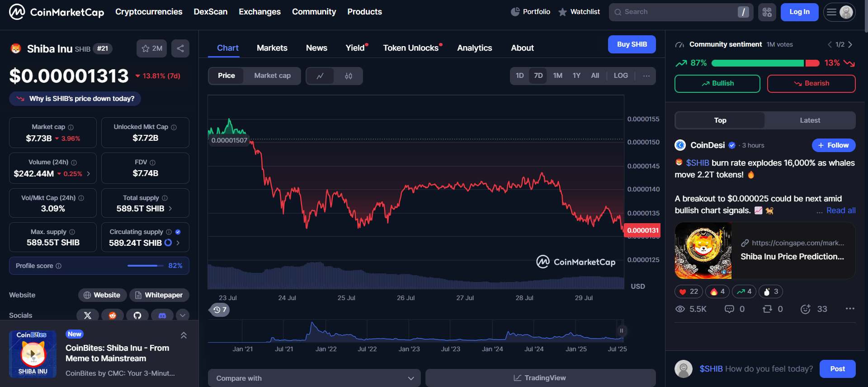Add SHIB to watchlist via star button
The width and height of the screenshot is (868, 387).
tap(151, 48)
